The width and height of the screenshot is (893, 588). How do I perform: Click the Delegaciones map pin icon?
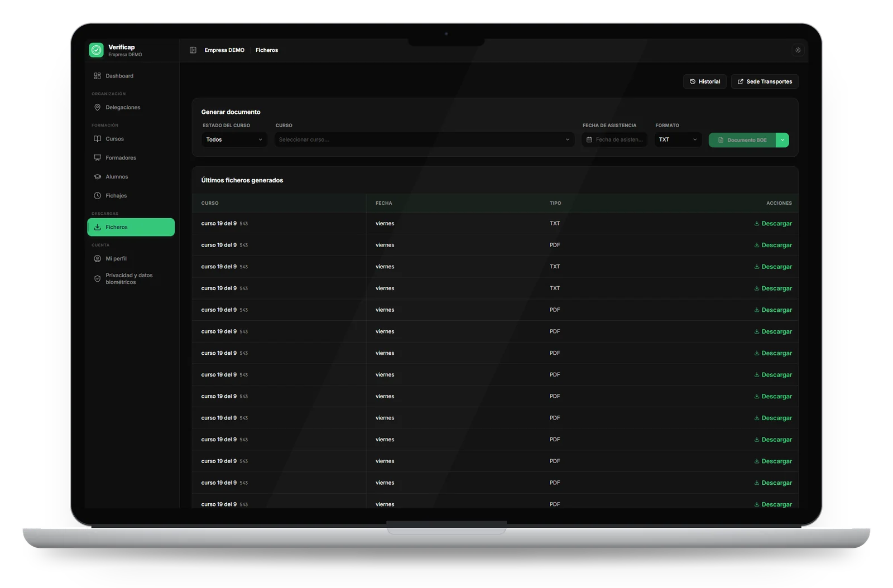[98, 107]
